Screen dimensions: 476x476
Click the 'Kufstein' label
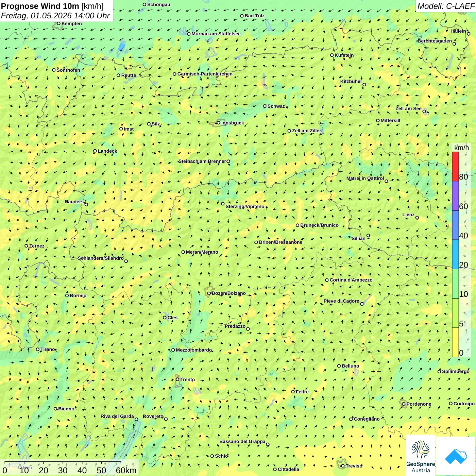coord(344,55)
